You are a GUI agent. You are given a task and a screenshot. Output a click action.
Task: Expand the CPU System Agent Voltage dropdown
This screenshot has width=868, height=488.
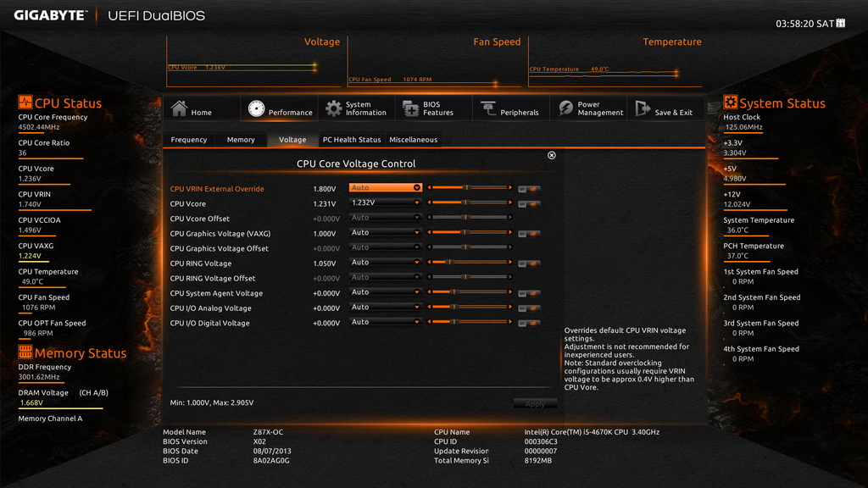pos(386,292)
